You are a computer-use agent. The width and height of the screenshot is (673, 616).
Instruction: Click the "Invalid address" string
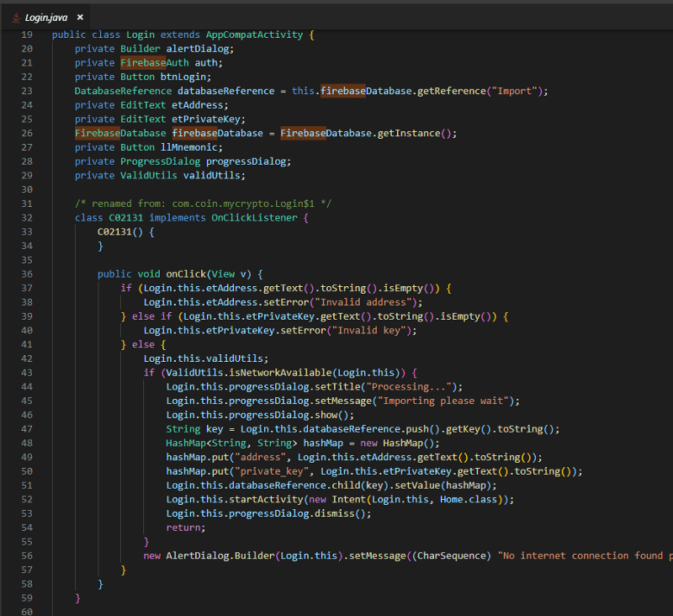coord(363,302)
